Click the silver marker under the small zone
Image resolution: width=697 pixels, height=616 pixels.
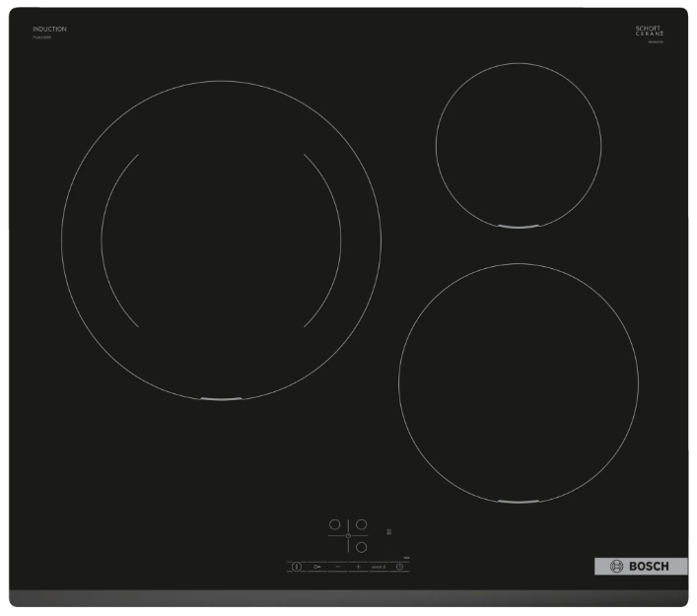pos(519,227)
